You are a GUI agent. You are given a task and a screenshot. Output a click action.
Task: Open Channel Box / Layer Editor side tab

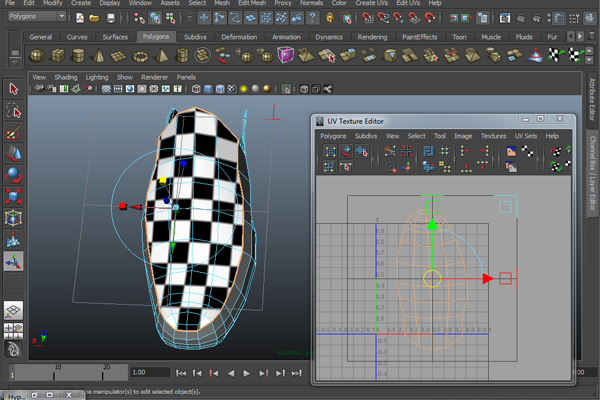click(x=592, y=173)
